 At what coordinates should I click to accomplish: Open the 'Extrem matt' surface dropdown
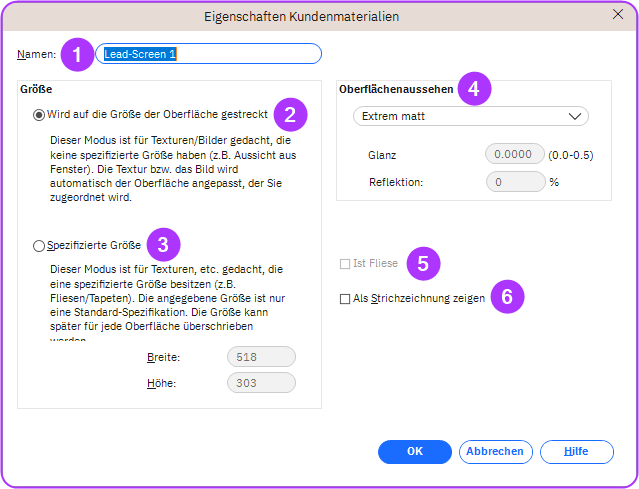coord(470,116)
